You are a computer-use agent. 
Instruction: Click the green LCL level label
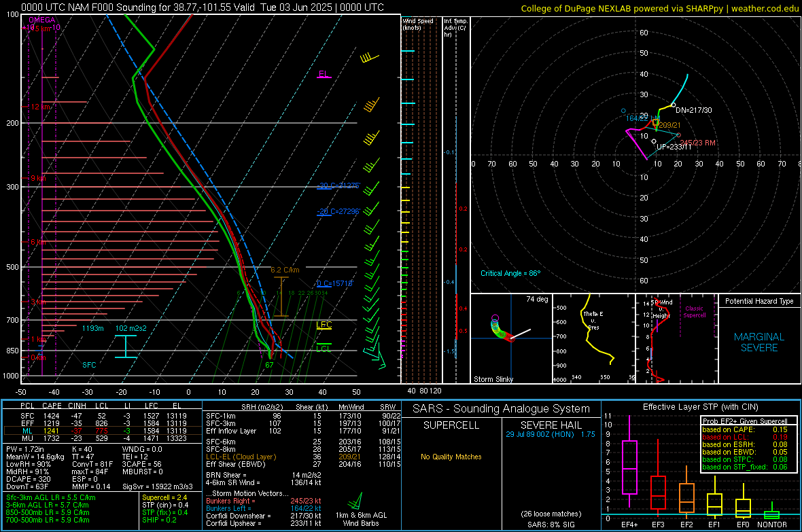324,349
